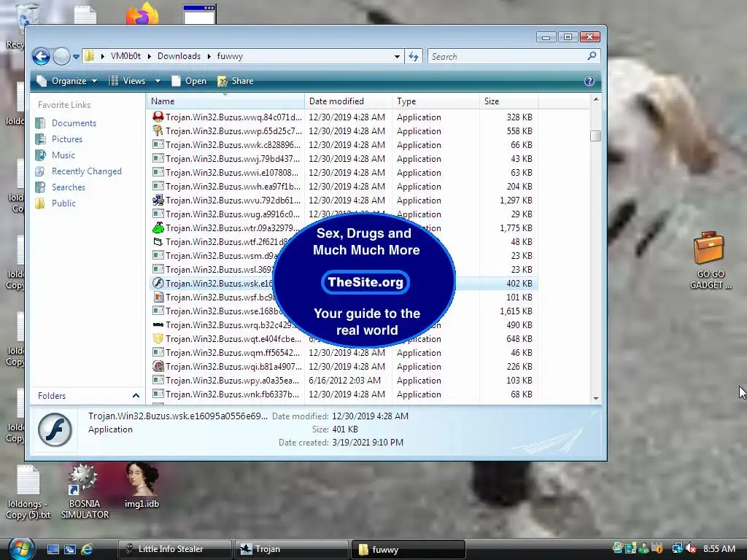
Task: Sort by the Name column header
Action: pos(225,101)
